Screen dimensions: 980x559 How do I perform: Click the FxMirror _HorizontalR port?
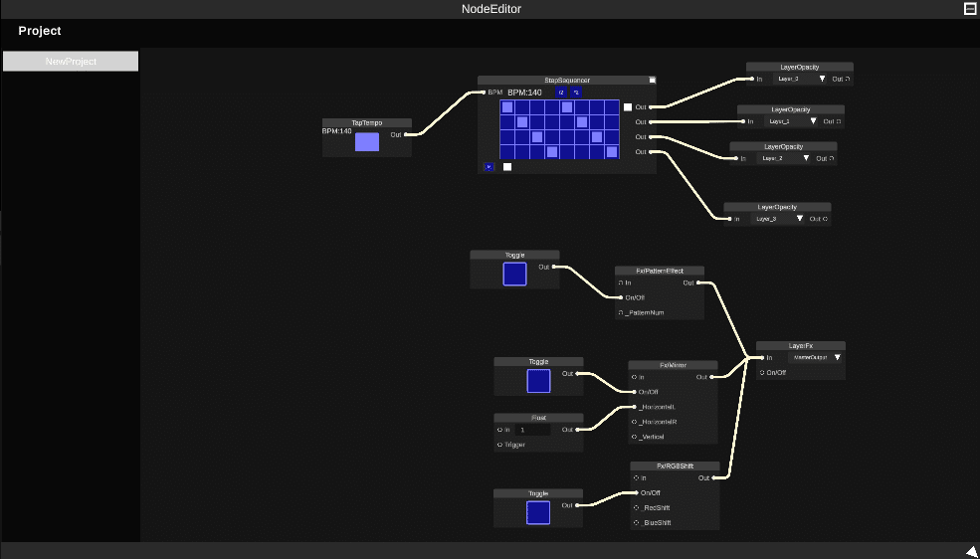635,422
